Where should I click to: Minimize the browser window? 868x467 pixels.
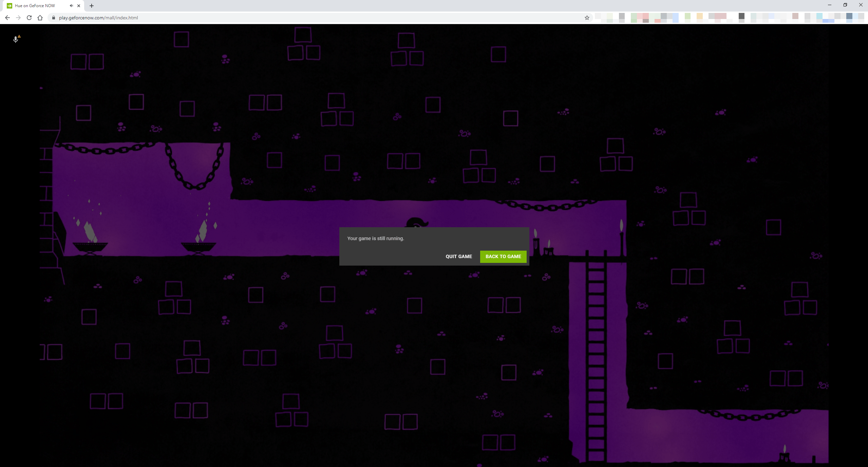pos(829,5)
